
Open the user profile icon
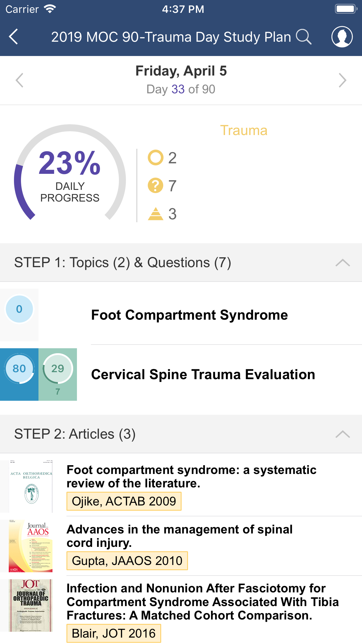(x=342, y=37)
